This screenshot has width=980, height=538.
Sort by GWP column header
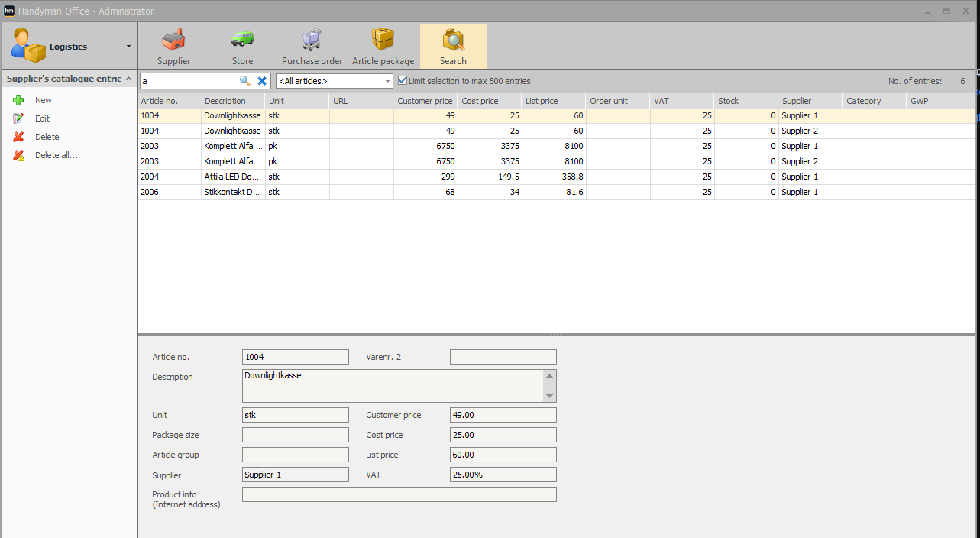[940, 101]
